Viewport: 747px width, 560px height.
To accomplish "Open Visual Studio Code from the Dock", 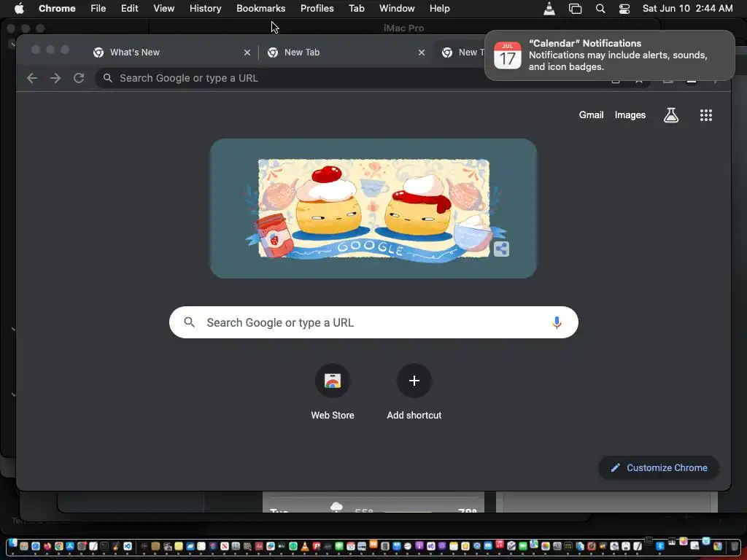I will coord(128,546).
